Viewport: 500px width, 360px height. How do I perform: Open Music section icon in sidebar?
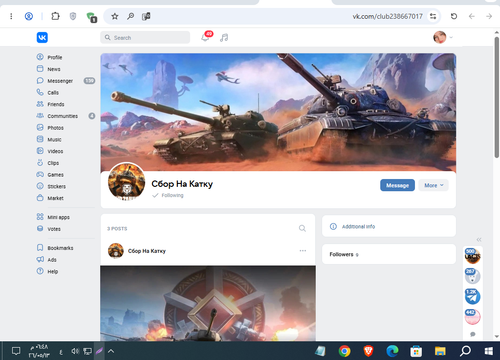tap(40, 139)
